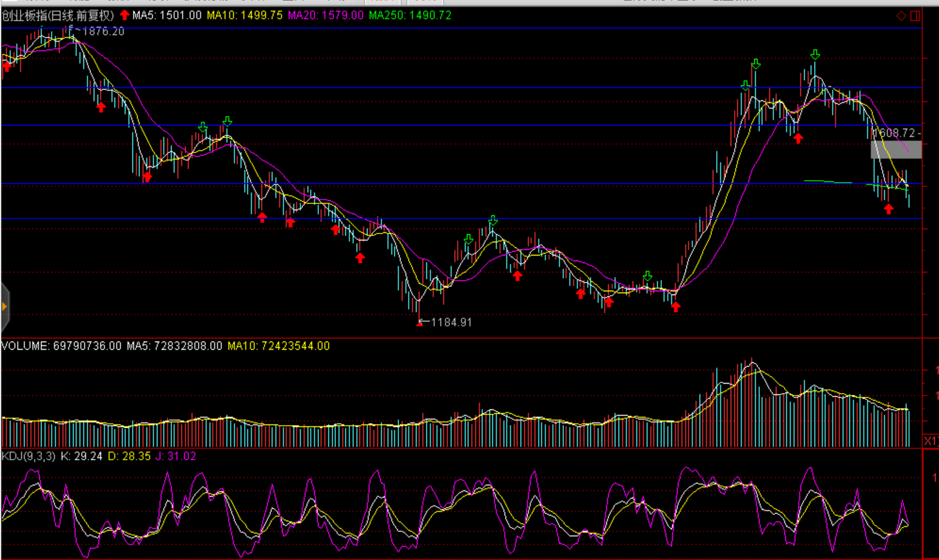Image resolution: width=939 pixels, height=560 pixels.
Task: Click the gray price highlight box near 1608.72
Action: (896, 149)
